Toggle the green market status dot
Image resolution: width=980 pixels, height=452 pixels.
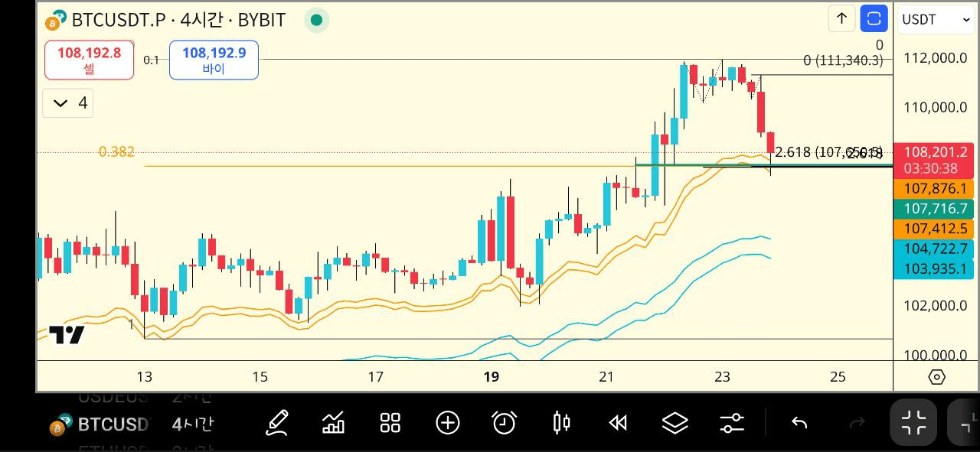[x=316, y=20]
